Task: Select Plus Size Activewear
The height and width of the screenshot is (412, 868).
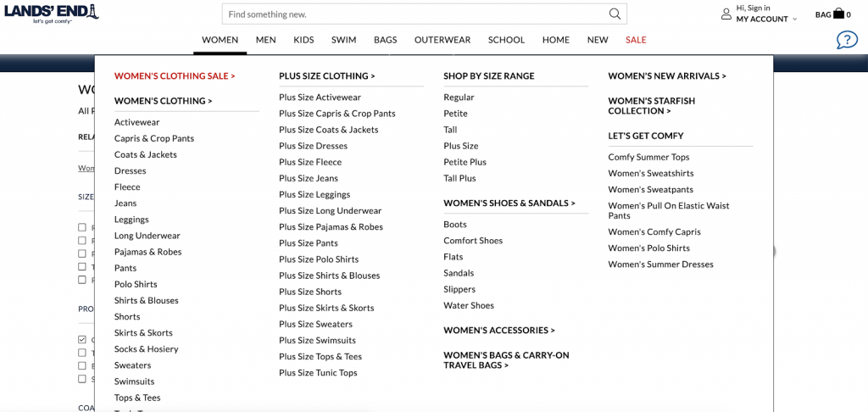Action: [320, 97]
